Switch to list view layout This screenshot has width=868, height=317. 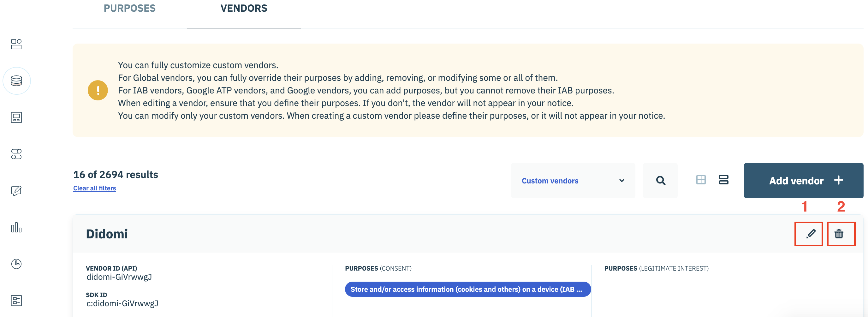click(723, 180)
